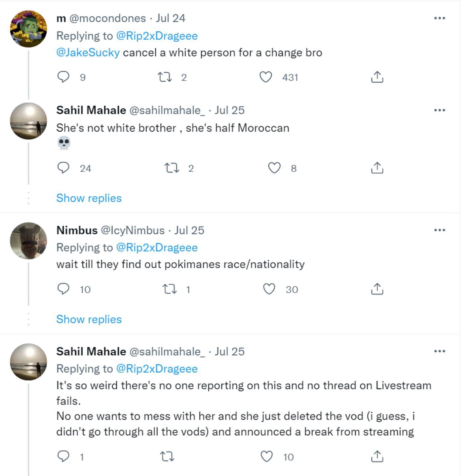The image size is (476, 476).
Task: Open the @IcyNimbus username handle
Action: click(x=132, y=230)
